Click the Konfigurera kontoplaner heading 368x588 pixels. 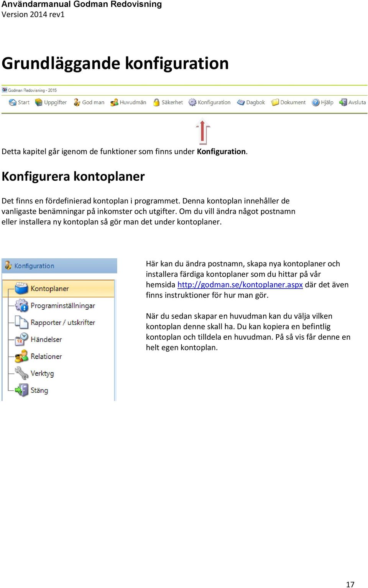coord(73,177)
